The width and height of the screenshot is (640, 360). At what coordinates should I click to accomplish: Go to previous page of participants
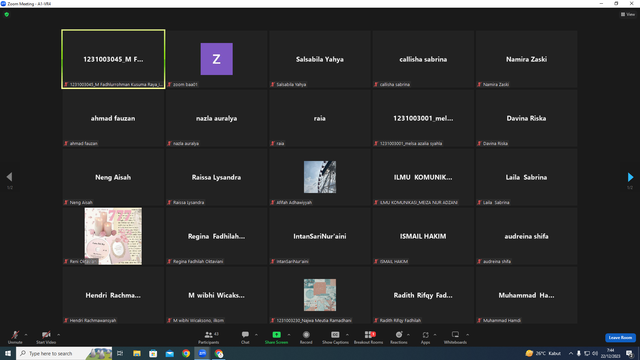pyautogui.click(x=9, y=177)
